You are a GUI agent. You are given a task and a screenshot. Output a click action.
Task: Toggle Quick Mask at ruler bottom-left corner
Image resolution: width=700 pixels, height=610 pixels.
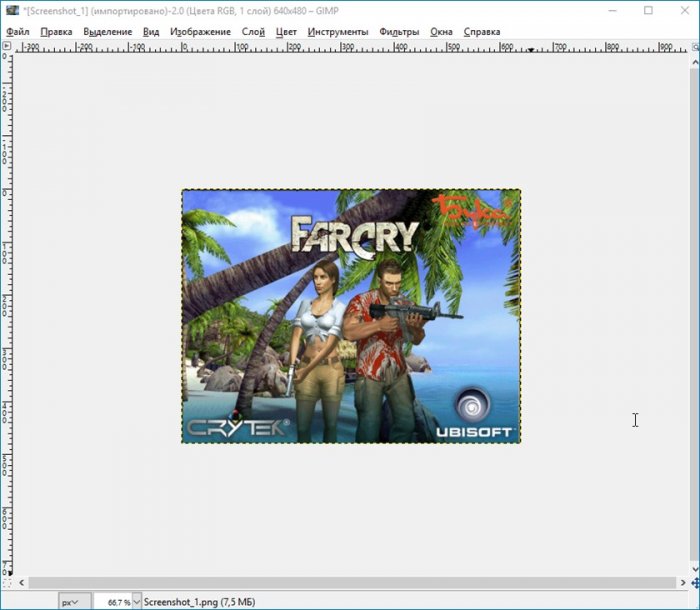6,582
